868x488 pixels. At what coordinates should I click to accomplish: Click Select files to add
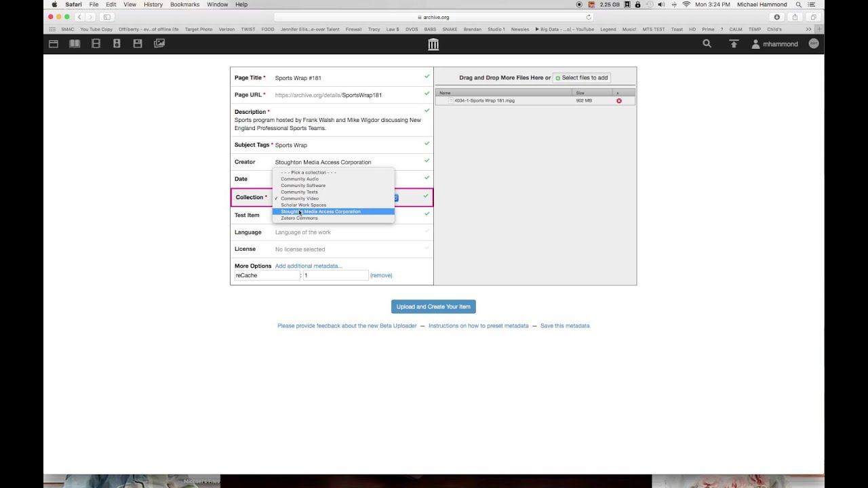pos(582,78)
